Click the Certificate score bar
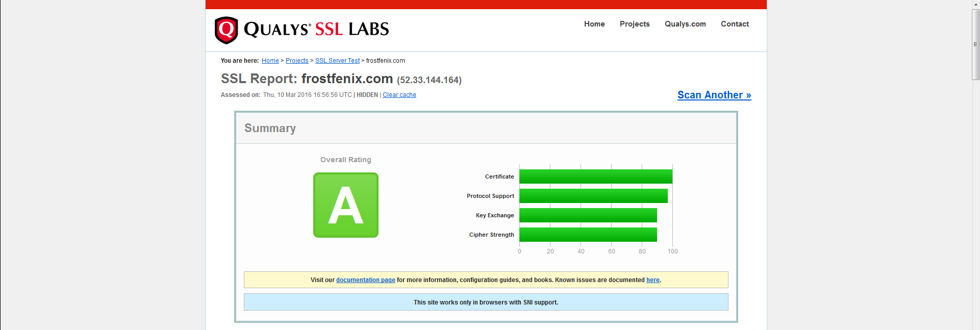The height and width of the screenshot is (330, 980). [596, 176]
